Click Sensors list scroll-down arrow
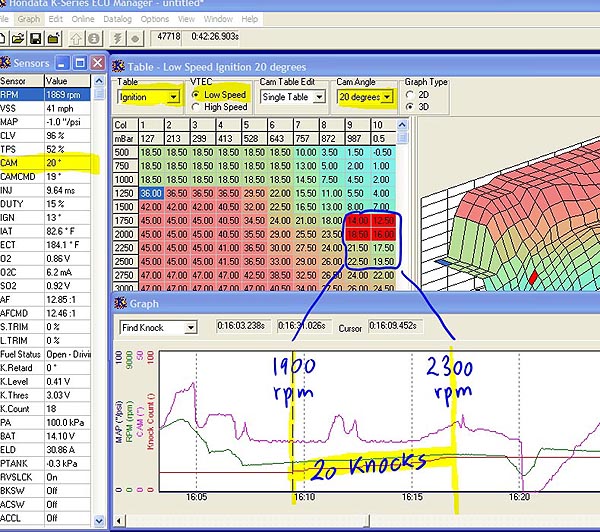The image size is (600, 532). (x=99, y=521)
